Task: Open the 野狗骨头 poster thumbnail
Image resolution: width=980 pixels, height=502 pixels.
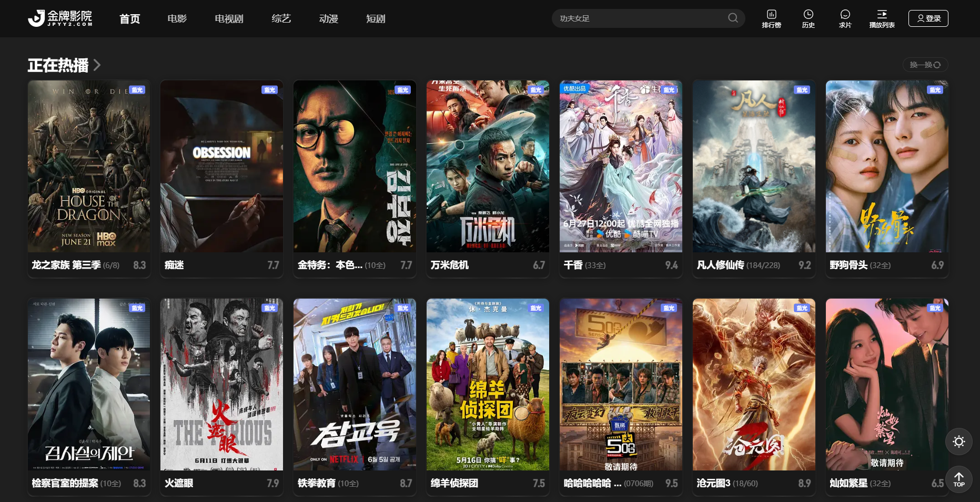Action: pyautogui.click(x=887, y=166)
